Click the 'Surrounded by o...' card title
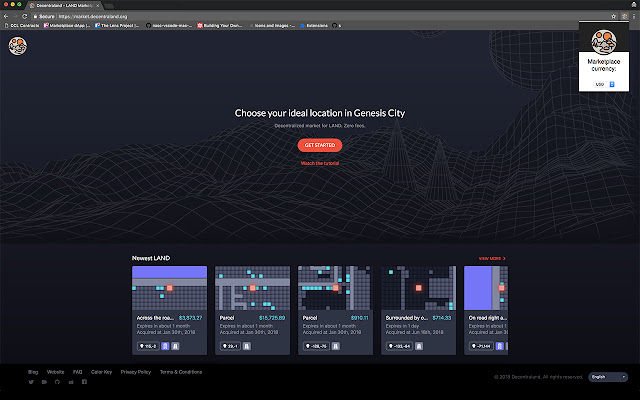640x400 pixels. point(407,318)
